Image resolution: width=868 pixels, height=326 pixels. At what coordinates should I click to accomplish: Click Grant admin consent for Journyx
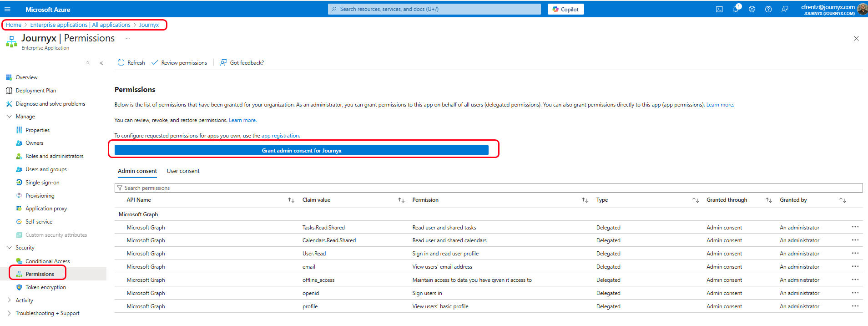tap(302, 150)
